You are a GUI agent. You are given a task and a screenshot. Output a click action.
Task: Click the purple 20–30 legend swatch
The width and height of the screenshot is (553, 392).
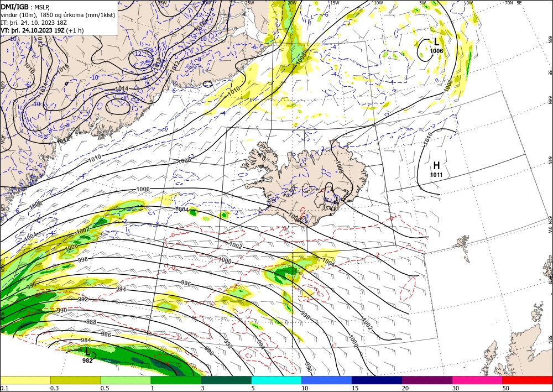427,380
